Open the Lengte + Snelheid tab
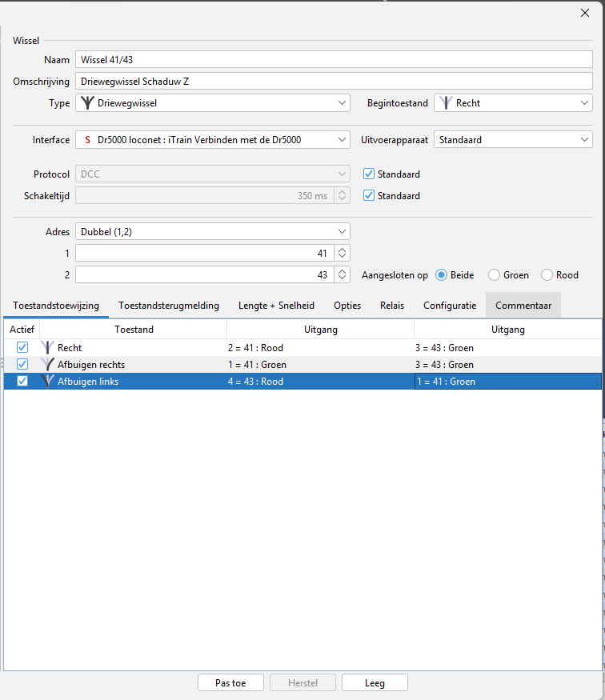The width and height of the screenshot is (605, 700). pos(276,306)
